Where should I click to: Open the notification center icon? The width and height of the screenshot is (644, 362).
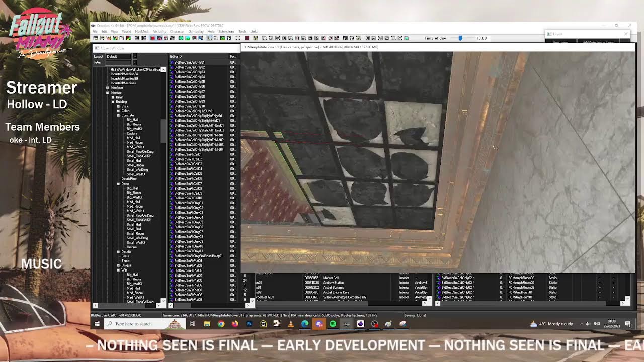pos(628,324)
